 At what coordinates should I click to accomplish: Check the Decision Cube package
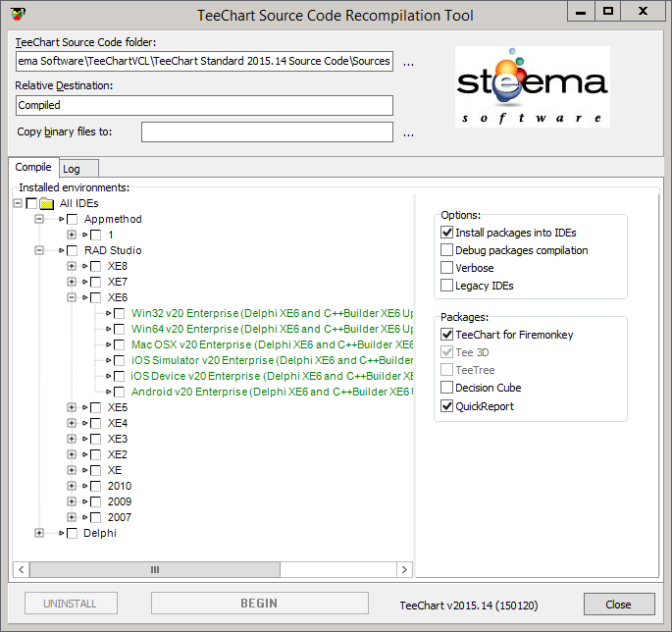pos(446,388)
